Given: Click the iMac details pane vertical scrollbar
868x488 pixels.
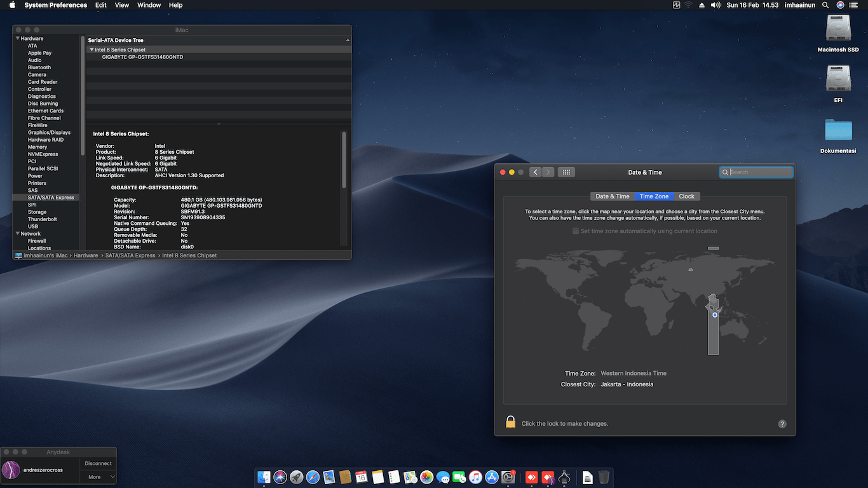Looking at the screenshot, I should click(x=344, y=160).
